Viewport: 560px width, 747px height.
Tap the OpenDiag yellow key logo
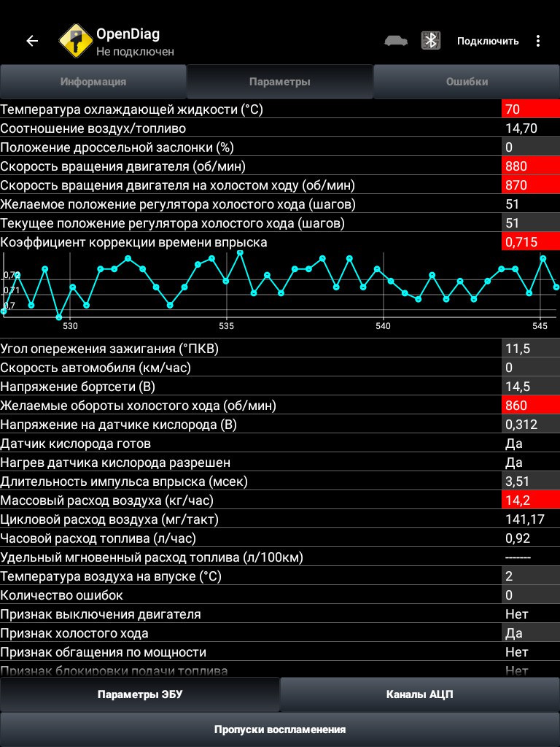tap(75, 41)
